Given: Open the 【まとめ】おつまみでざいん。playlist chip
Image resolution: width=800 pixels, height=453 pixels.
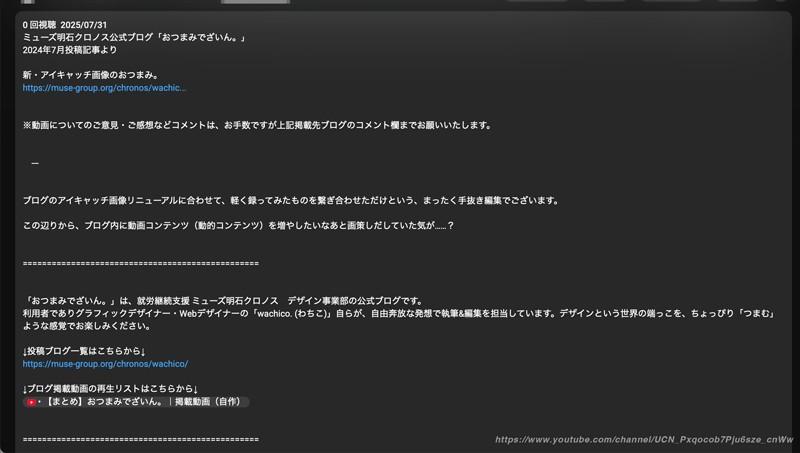Looking at the screenshot, I should click(x=140, y=402).
